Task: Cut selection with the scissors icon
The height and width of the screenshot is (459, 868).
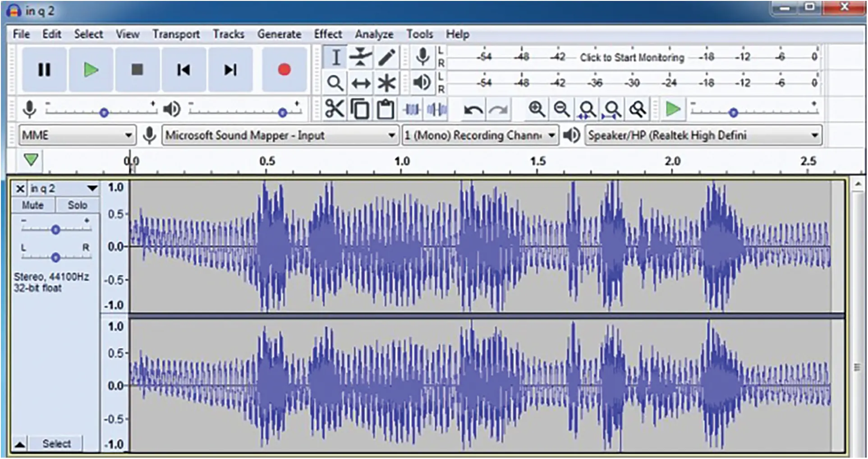Action: [335, 109]
